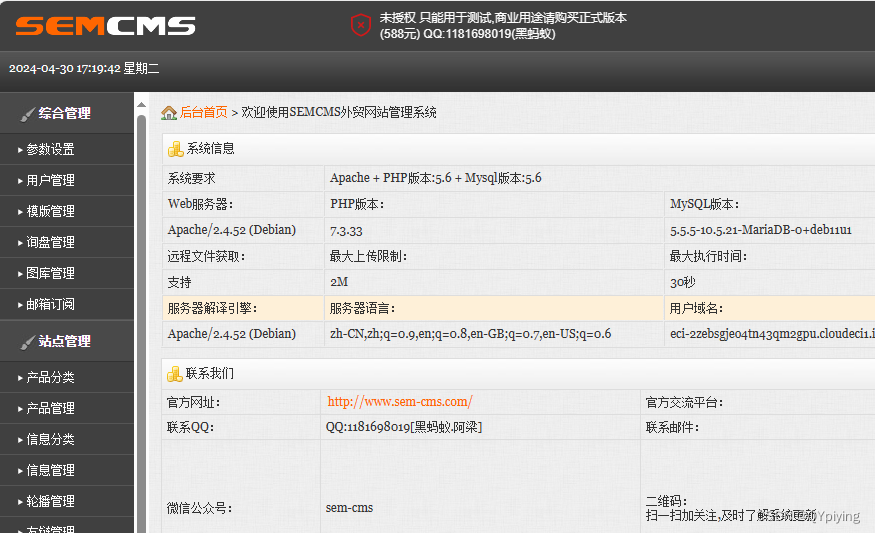The width and height of the screenshot is (875, 533).
Task: Click the 服务器语言 label
Action: (362, 308)
